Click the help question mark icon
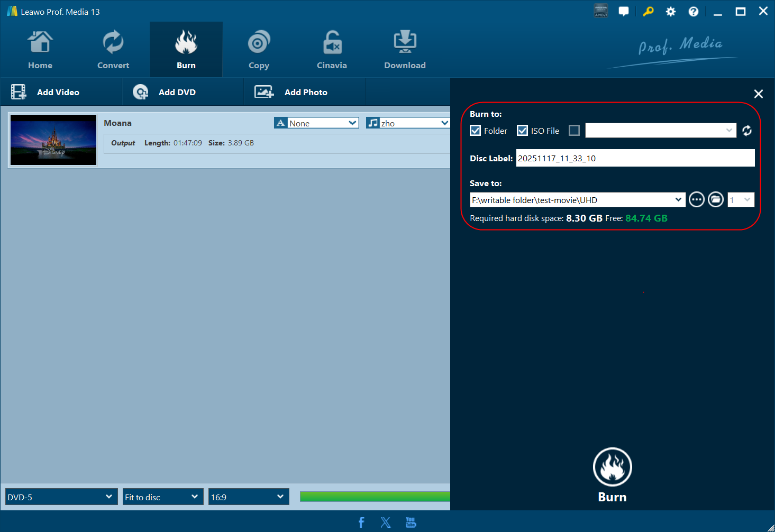The height and width of the screenshot is (532, 775). (693, 12)
